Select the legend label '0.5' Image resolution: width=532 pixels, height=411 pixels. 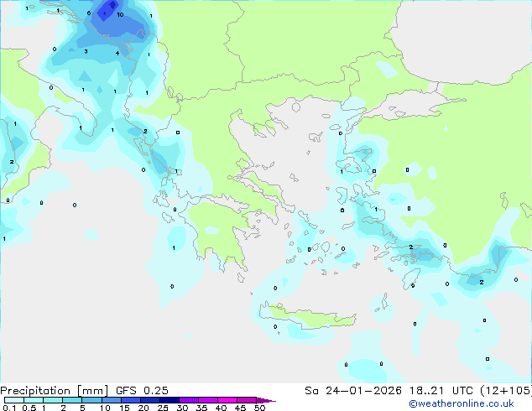click(29, 408)
